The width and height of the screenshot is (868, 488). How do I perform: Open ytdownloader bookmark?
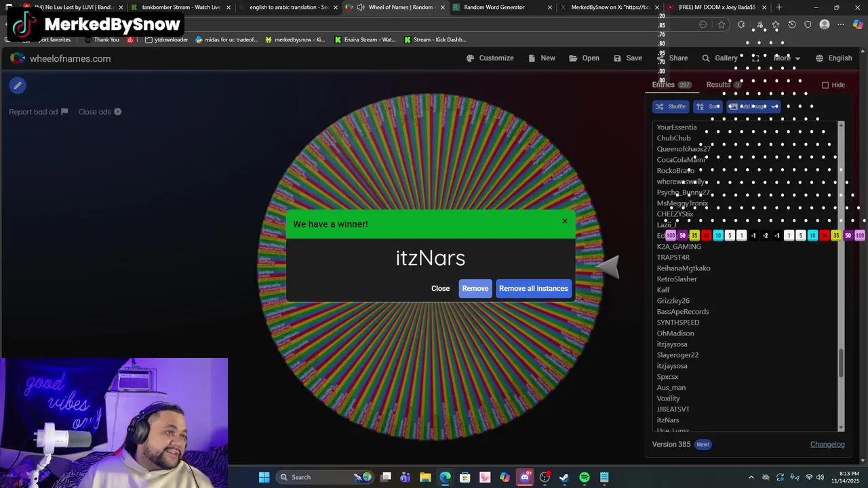(166, 40)
